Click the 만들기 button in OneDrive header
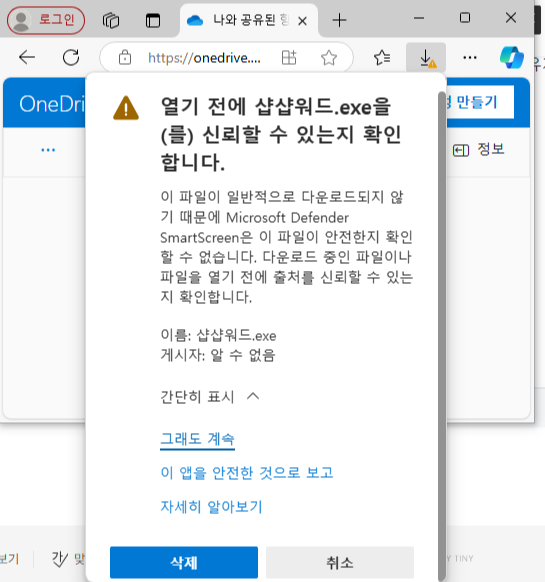 point(479,102)
